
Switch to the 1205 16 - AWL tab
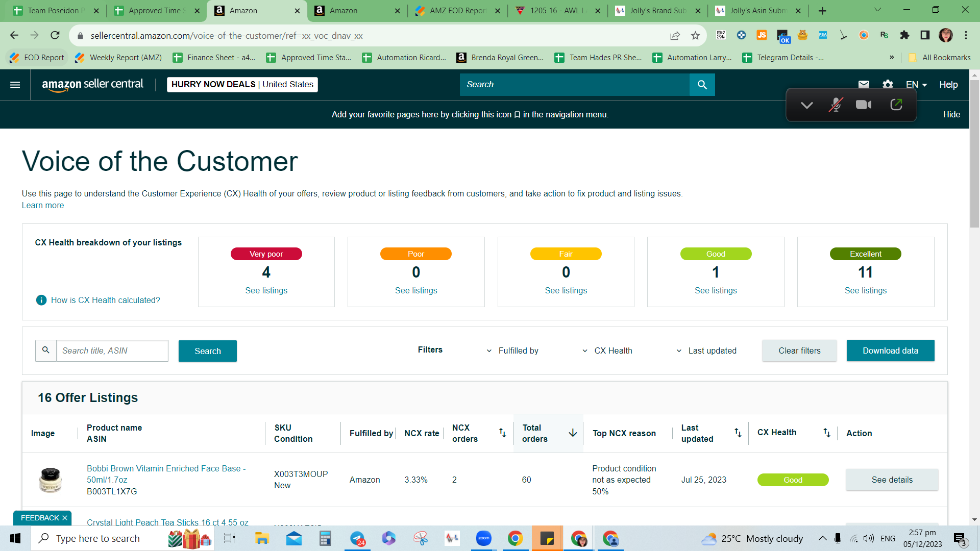[557, 10]
